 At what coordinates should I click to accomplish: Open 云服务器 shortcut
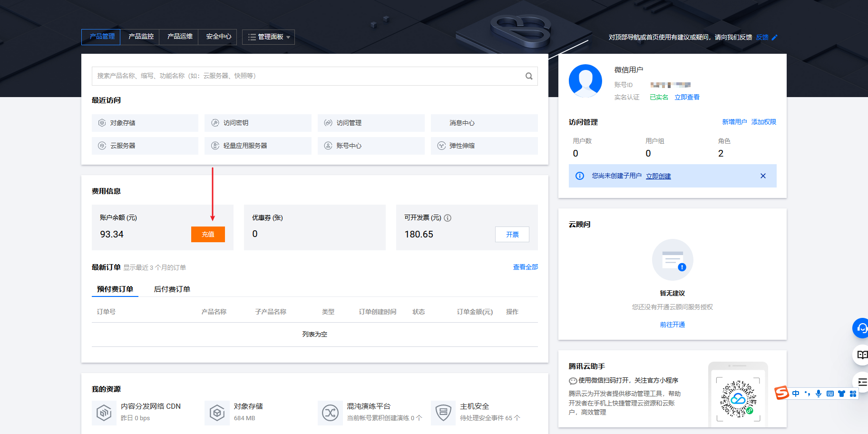pos(145,146)
